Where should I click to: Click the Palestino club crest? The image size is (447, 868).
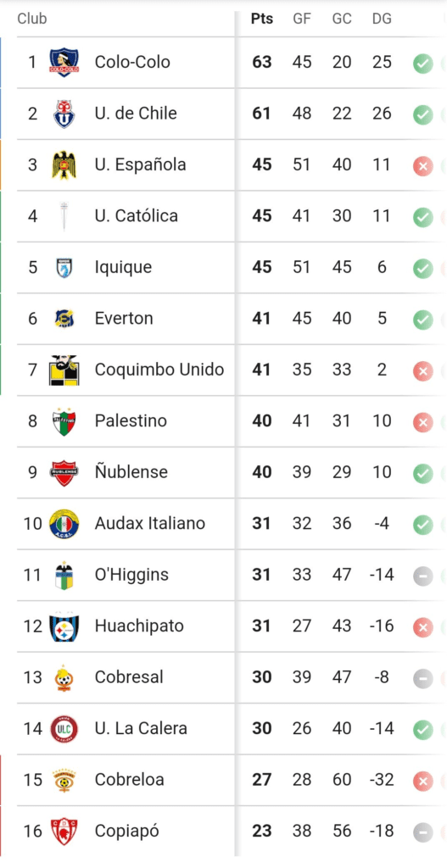pyautogui.click(x=64, y=421)
